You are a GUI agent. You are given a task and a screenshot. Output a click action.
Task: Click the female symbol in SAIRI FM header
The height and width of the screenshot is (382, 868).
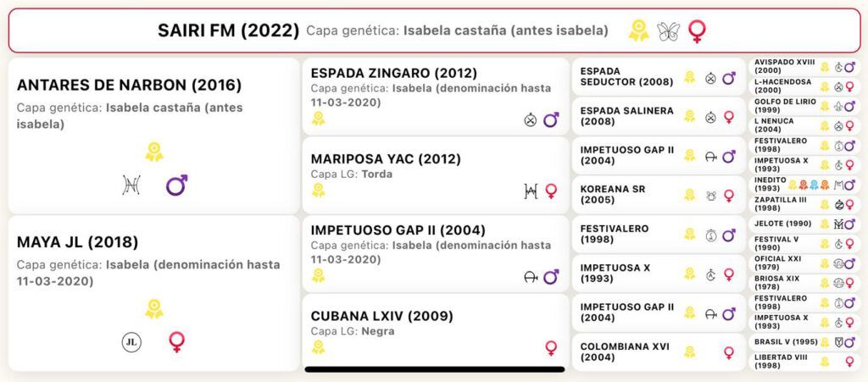(697, 31)
